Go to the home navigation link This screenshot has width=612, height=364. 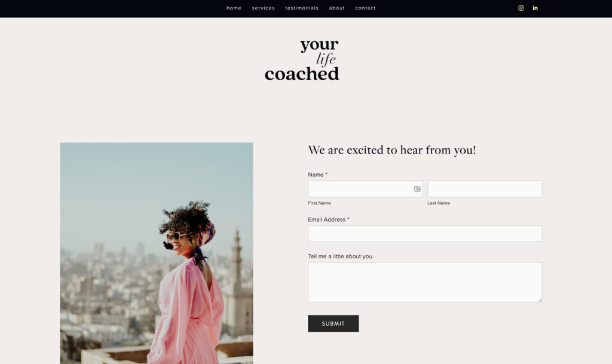(234, 8)
